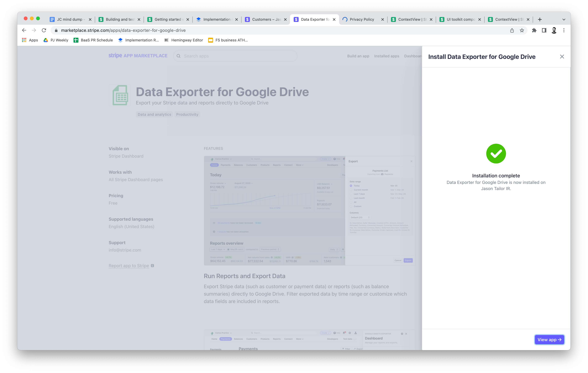Open Chrome's three-dot menu
588x373 pixels.
click(x=564, y=30)
